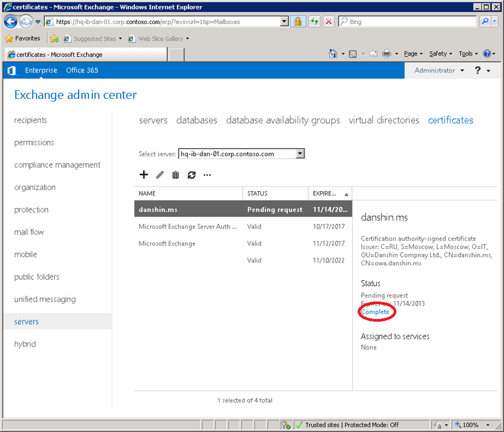Click the trash can Delete icon
The image size is (504, 432).
click(x=175, y=175)
